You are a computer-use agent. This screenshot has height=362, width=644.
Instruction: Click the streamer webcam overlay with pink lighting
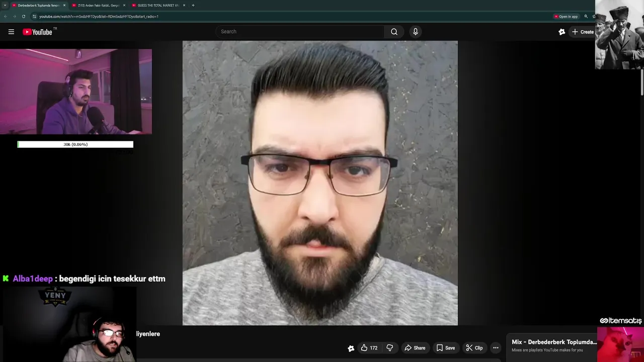pyautogui.click(x=76, y=92)
